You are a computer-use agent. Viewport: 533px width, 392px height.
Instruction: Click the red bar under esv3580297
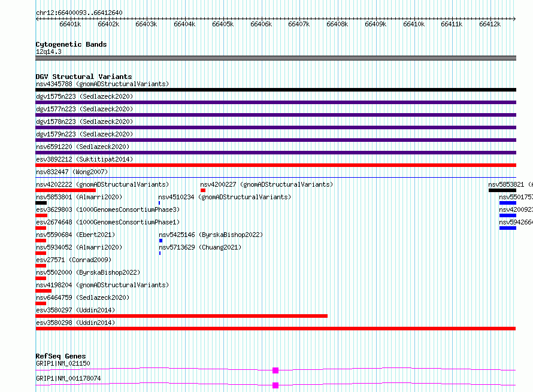[181, 316]
